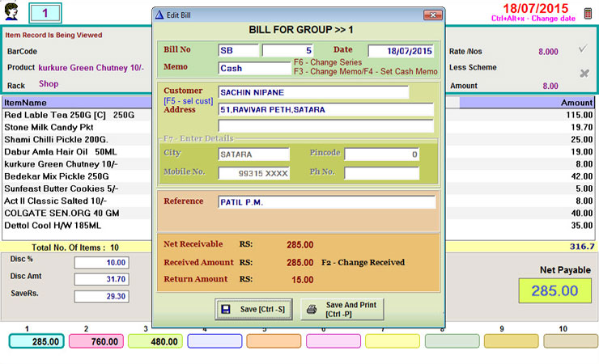The height and width of the screenshot is (364, 599).
Task: Select the pink group 2 box 760.00
Action: (x=96, y=341)
